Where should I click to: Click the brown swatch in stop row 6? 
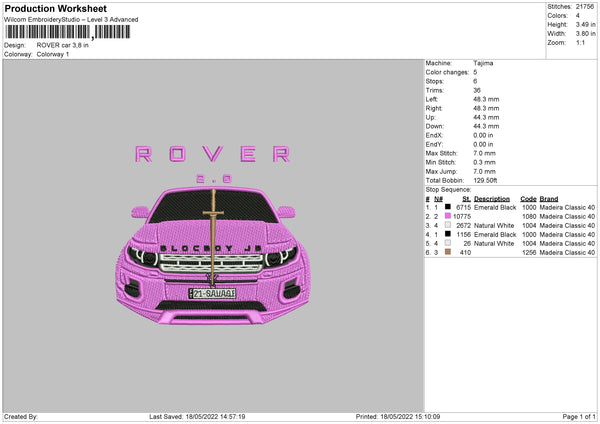pos(448,252)
